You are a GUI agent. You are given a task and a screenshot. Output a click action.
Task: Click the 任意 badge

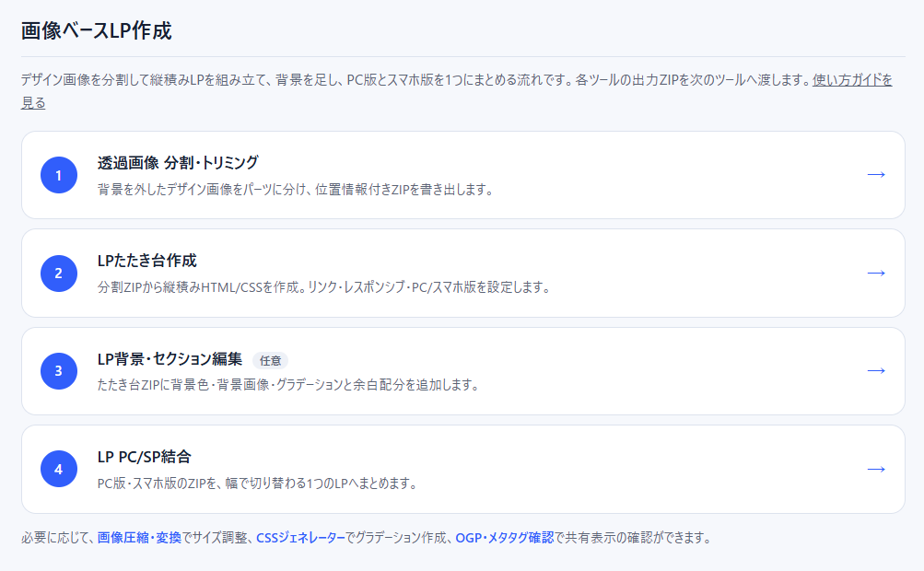[271, 361]
